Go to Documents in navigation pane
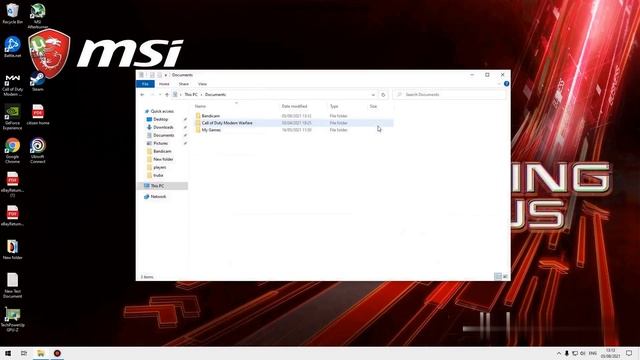 pos(163,135)
